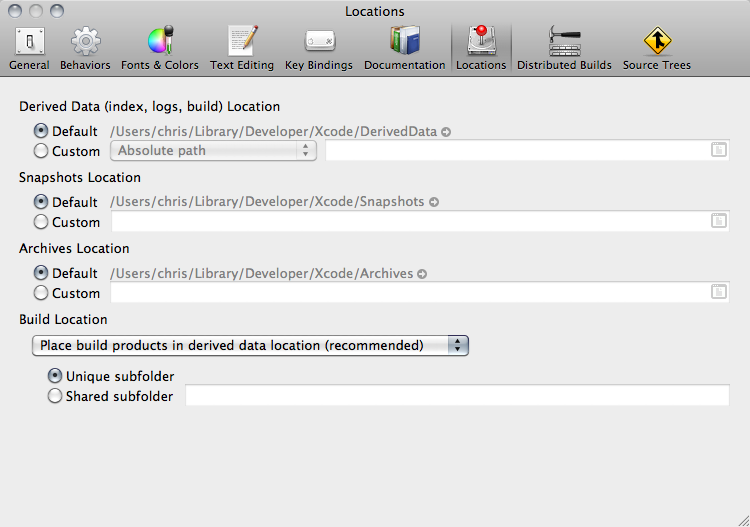Open the Text Editing pane

coord(242,49)
